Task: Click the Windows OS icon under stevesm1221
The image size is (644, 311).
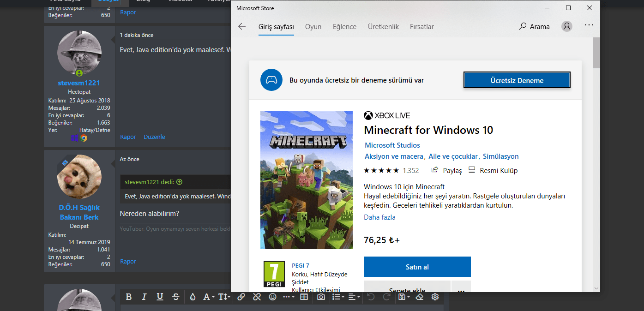Action: (x=75, y=138)
